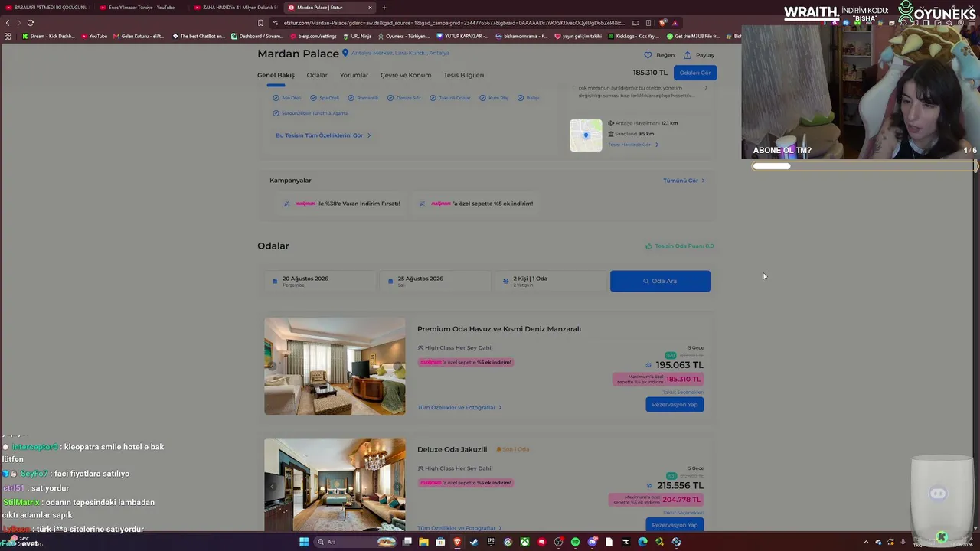Switch to the Çevre ve Konum tab
The height and width of the screenshot is (551, 980).
[x=406, y=75]
